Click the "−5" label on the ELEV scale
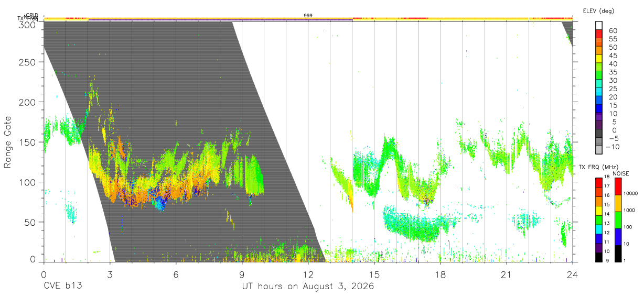Viewport: 644px width, 297px height. [x=614, y=138]
